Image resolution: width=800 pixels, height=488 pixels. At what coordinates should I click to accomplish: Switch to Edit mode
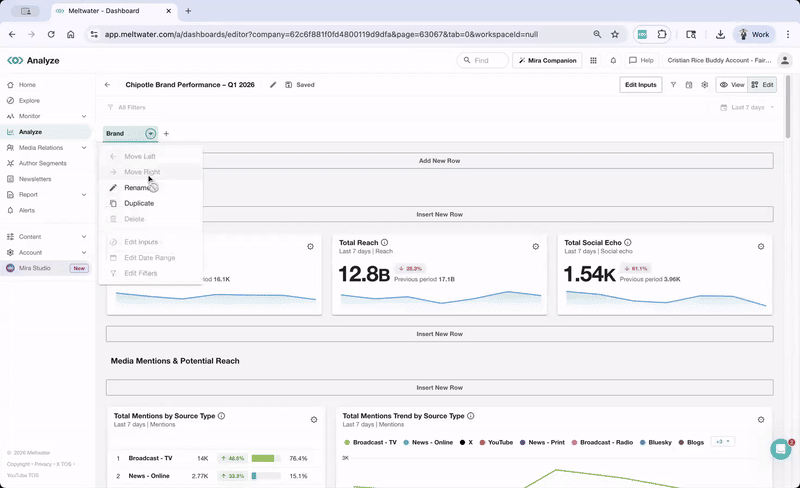click(762, 85)
